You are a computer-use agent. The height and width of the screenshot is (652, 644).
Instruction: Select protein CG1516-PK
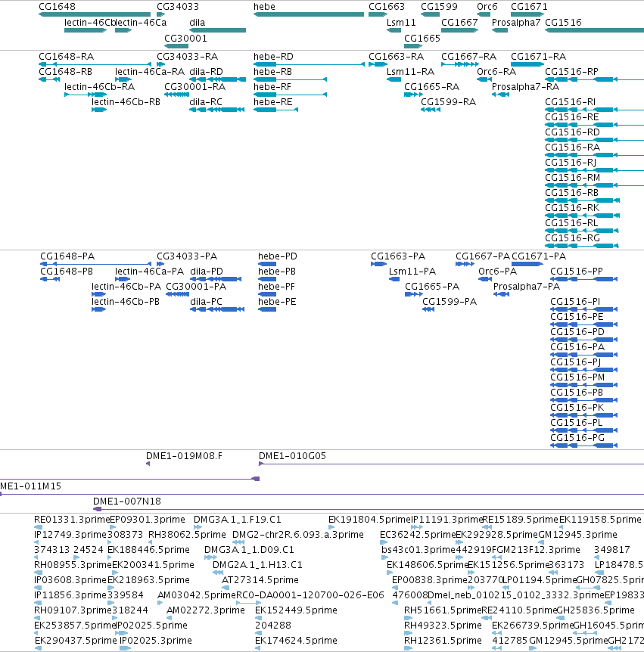(583, 415)
